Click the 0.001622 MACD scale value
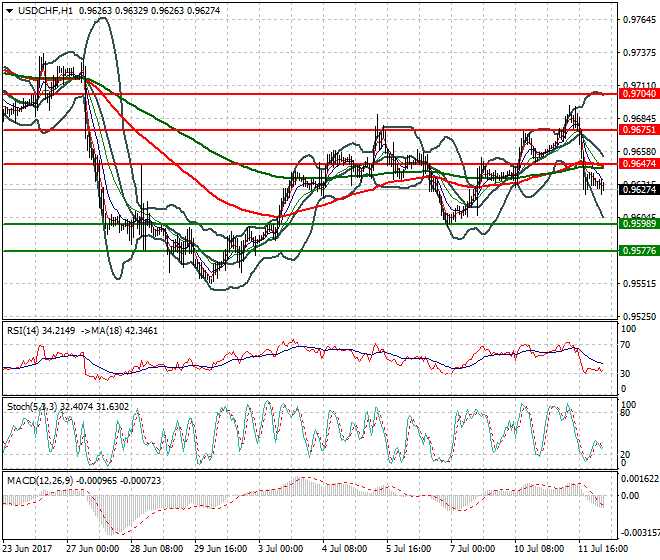 coord(640,479)
